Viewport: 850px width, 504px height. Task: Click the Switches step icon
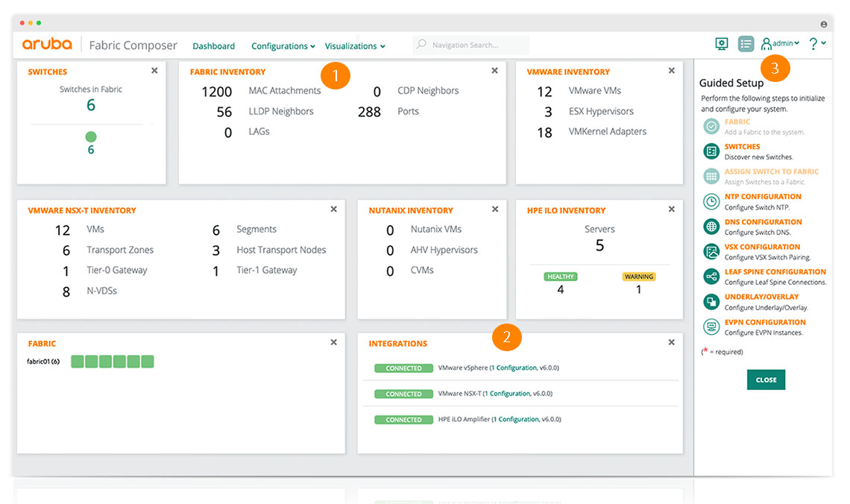pos(711,151)
